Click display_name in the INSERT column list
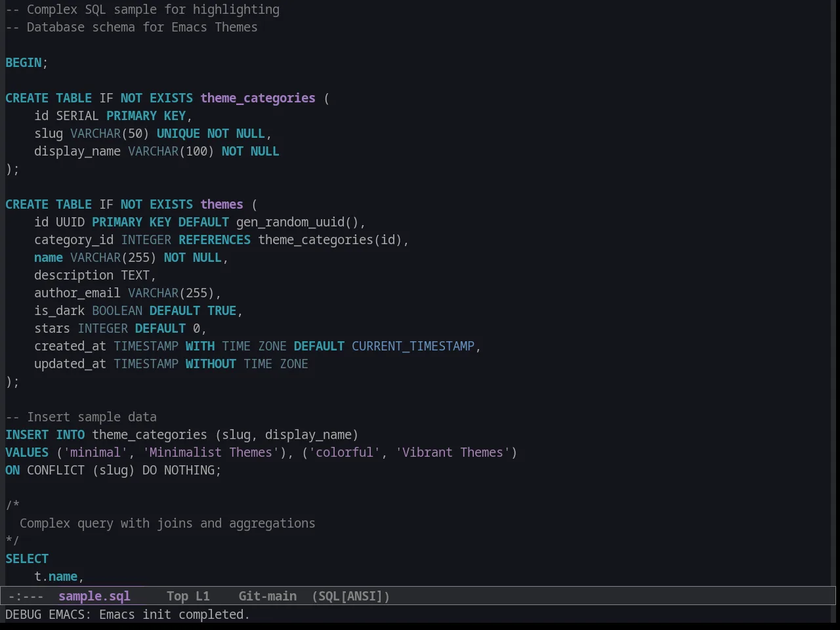This screenshot has height=630, width=840. pos(308,434)
